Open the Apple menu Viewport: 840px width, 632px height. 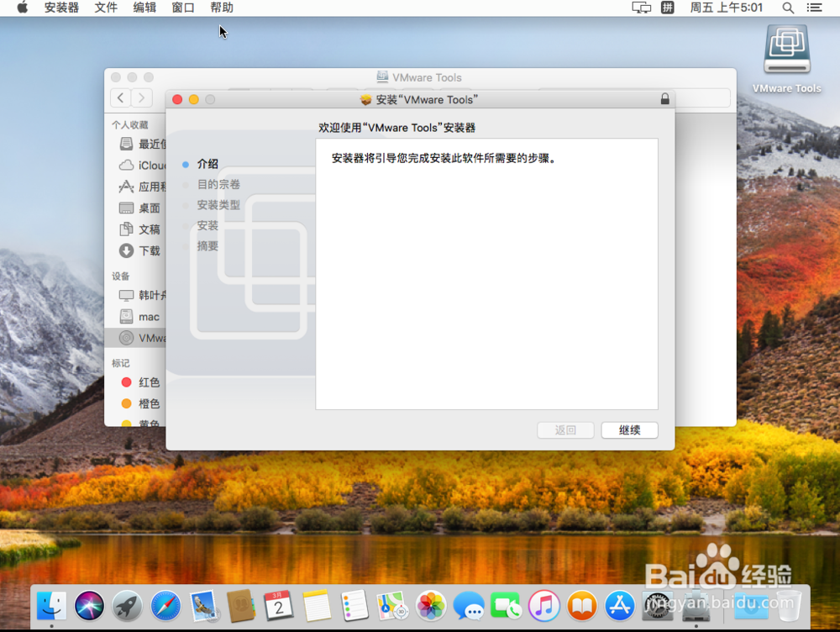22,8
